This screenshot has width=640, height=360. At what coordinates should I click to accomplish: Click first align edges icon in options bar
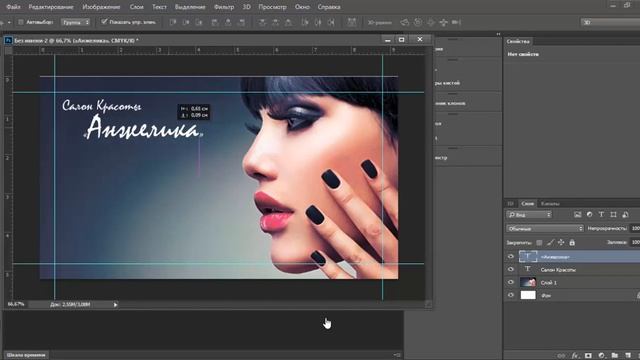(173, 22)
